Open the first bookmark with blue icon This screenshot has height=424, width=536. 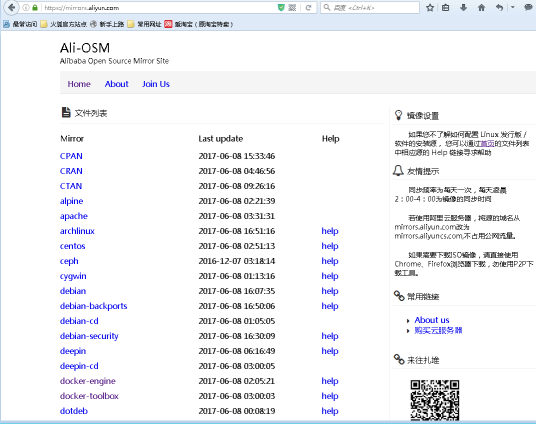[x=20, y=24]
